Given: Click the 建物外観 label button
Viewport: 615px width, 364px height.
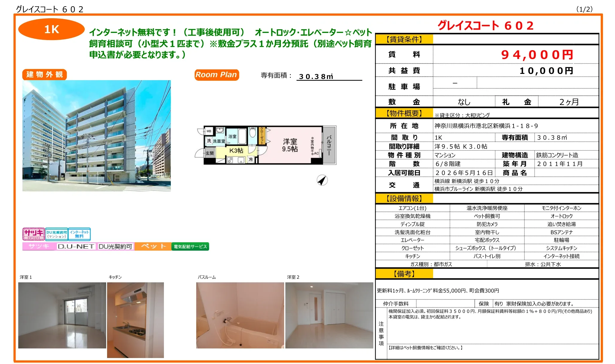Looking at the screenshot, I should click(45, 74).
